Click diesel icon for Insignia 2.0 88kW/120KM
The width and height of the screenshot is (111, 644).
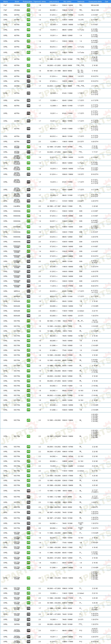click(x=29, y=237)
